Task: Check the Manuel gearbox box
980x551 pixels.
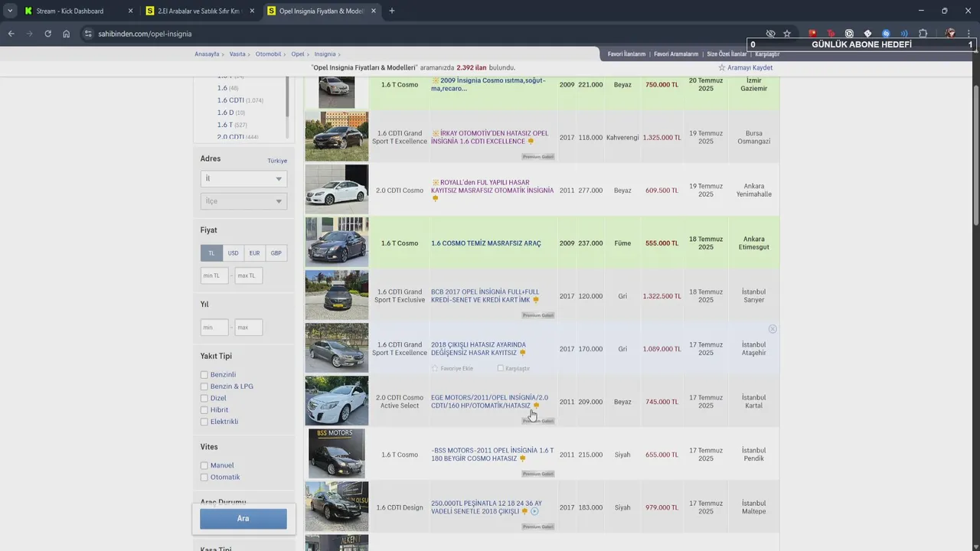Action: (x=204, y=465)
